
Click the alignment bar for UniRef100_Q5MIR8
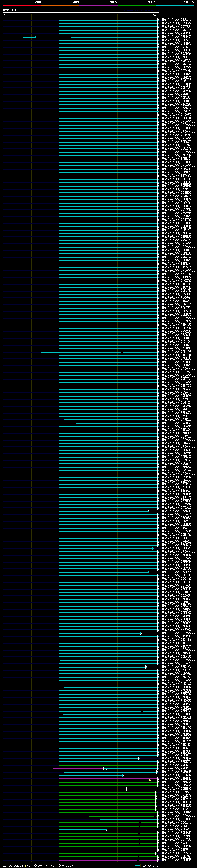click(x=100, y=352)
